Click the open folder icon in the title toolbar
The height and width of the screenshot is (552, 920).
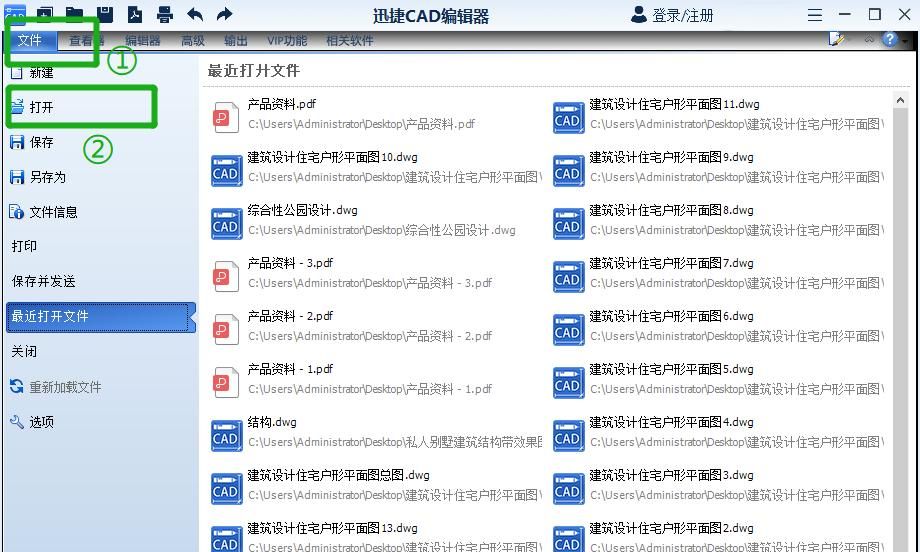click(74, 13)
